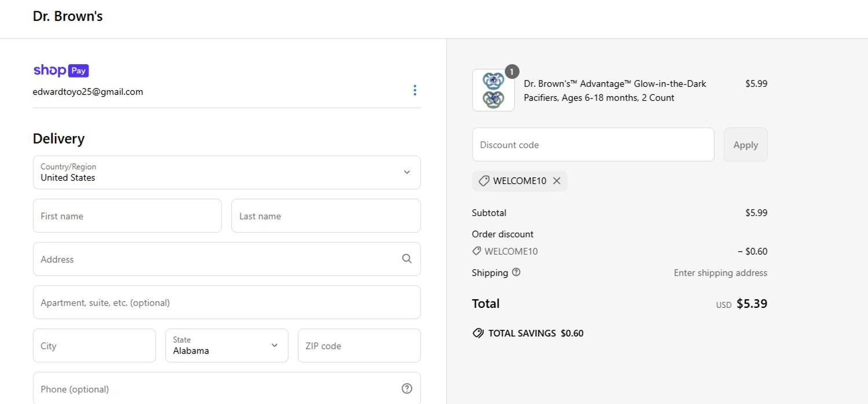Image resolution: width=868 pixels, height=404 pixels.
Task: Expand the State dropdown showing Alabama
Action: (227, 346)
